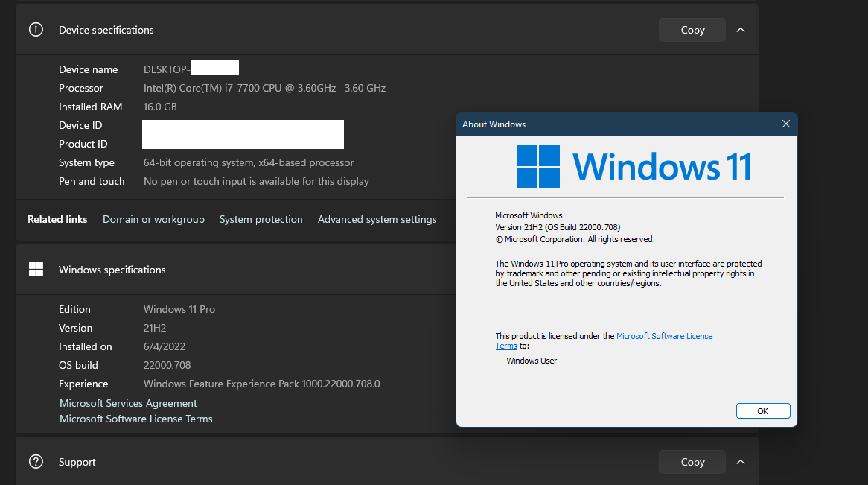Click the DESKTOP- device name value
The width and height of the screenshot is (868, 485).
167,69
